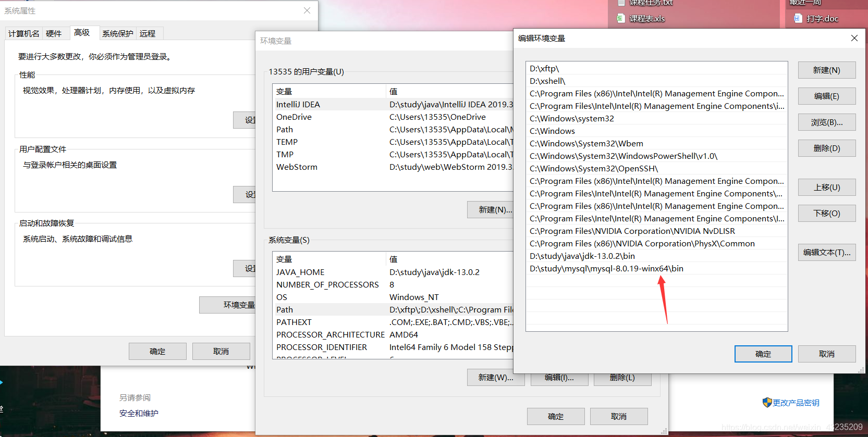Click the shield icon beside 更改产品密钥

click(767, 403)
